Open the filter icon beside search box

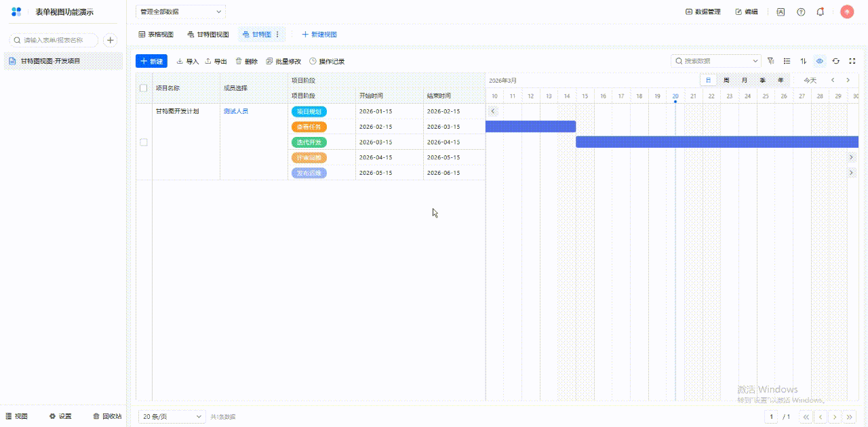[x=770, y=61]
